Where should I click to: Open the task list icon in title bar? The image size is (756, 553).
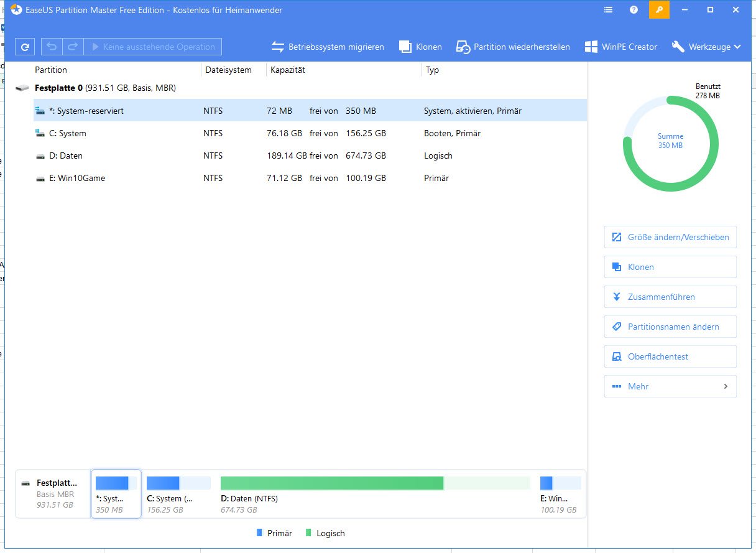pos(608,10)
